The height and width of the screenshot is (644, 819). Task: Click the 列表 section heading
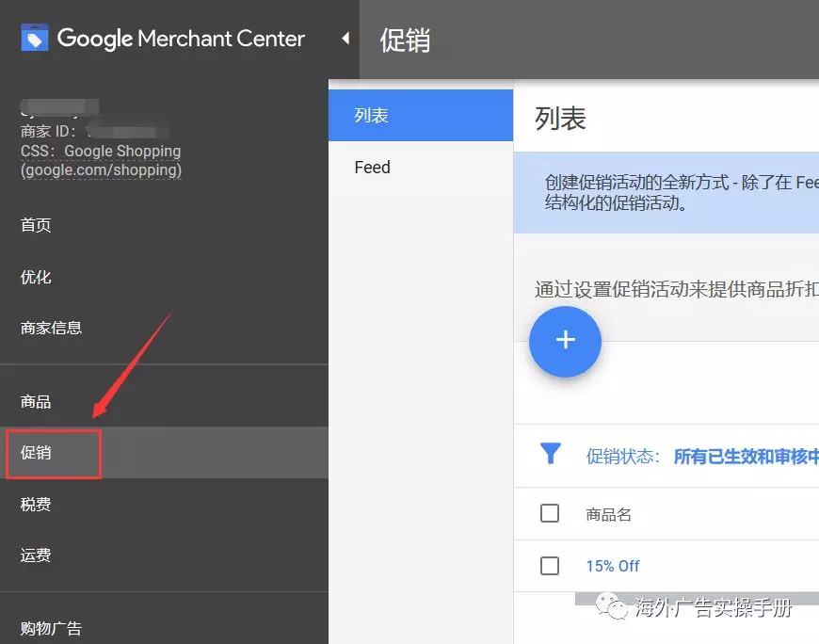click(560, 118)
